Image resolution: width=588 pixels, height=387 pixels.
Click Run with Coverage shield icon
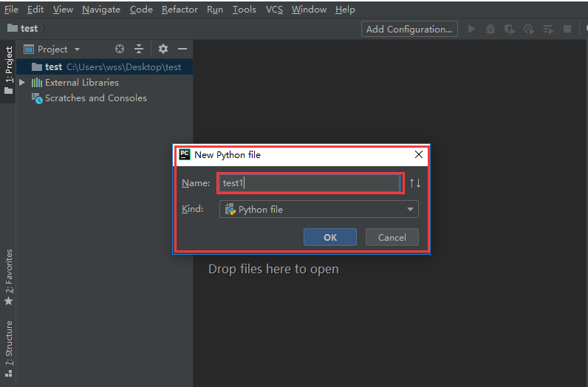[x=510, y=29]
